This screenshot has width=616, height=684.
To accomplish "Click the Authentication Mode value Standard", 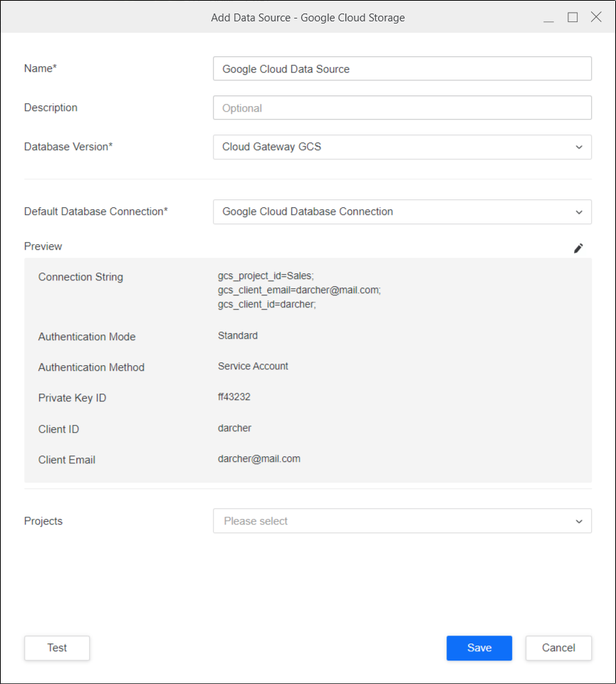I will [238, 335].
